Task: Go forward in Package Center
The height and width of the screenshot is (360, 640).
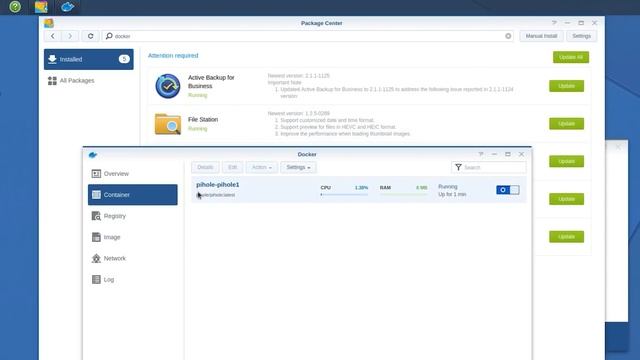Action: [70, 36]
